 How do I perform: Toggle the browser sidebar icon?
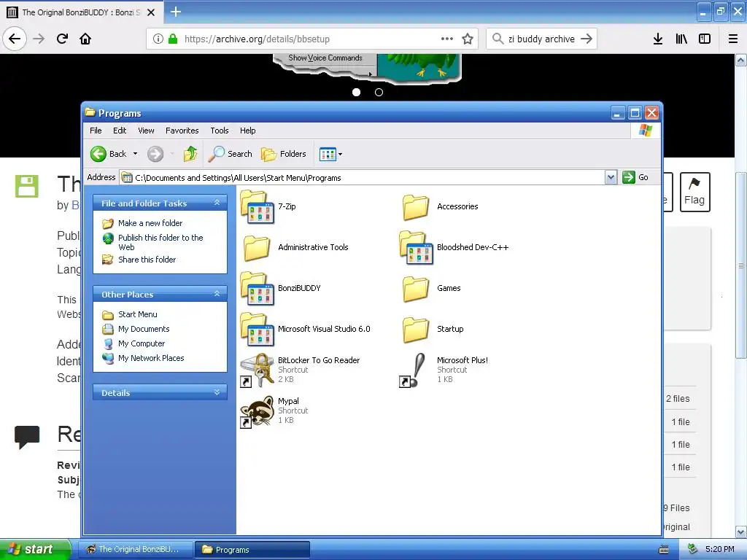[705, 39]
